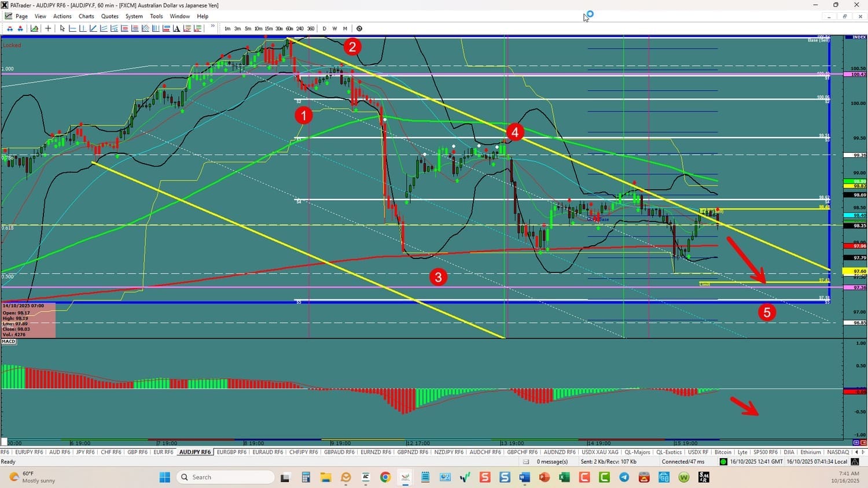Viewport: 868px width, 488px height.
Task: Switch to the USDX XAU XAG tab
Action: 600,452
